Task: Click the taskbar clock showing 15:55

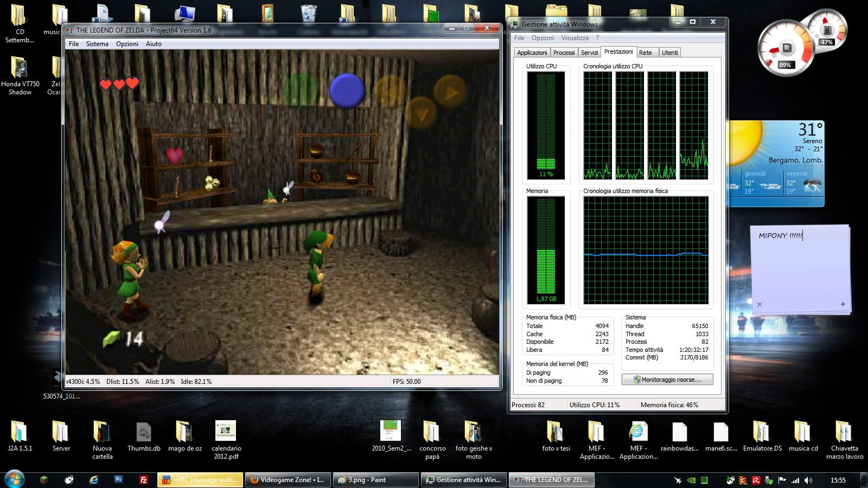Action: 838,480
